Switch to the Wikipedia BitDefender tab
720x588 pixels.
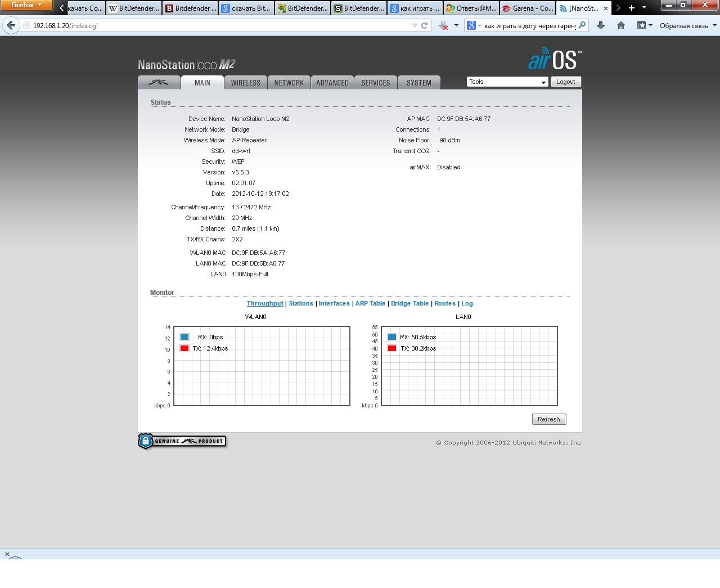click(x=134, y=8)
